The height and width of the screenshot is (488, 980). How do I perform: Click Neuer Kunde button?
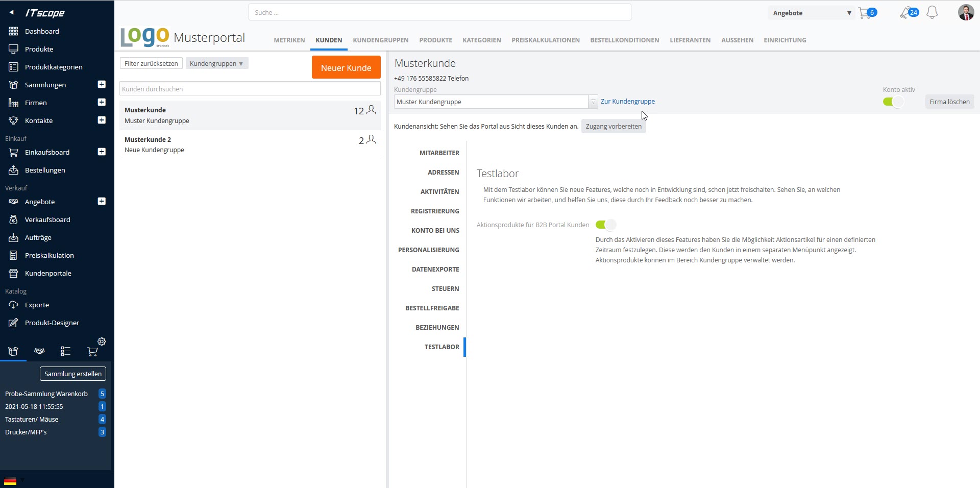click(x=346, y=67)
